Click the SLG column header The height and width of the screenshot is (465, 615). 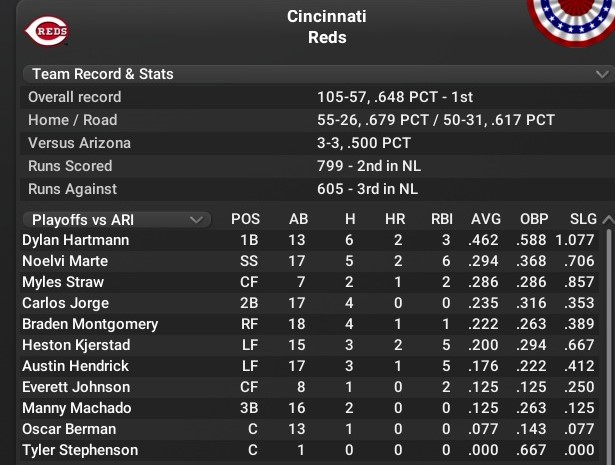click(583, 219)
